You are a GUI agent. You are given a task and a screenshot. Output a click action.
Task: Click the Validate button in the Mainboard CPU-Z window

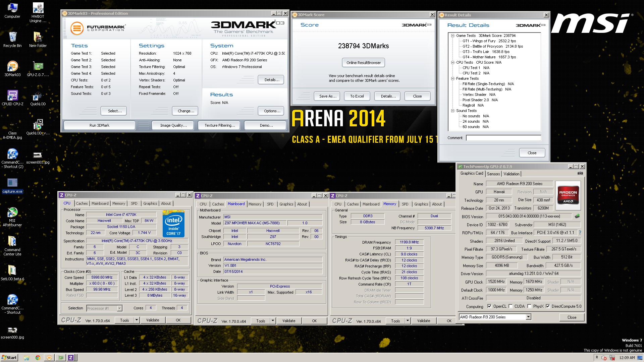pyautogui.click(x=289, y=321)
